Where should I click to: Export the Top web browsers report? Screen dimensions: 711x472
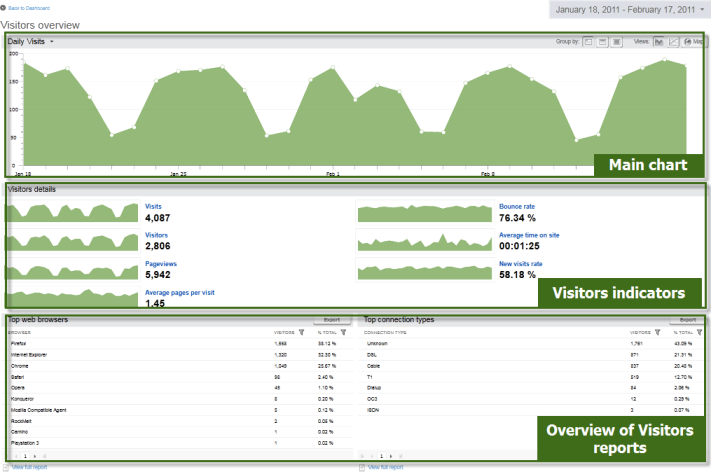point(332,320)
